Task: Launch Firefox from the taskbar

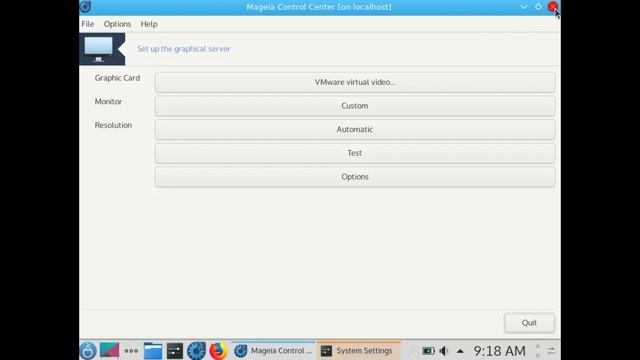Action: click(218, 351)
